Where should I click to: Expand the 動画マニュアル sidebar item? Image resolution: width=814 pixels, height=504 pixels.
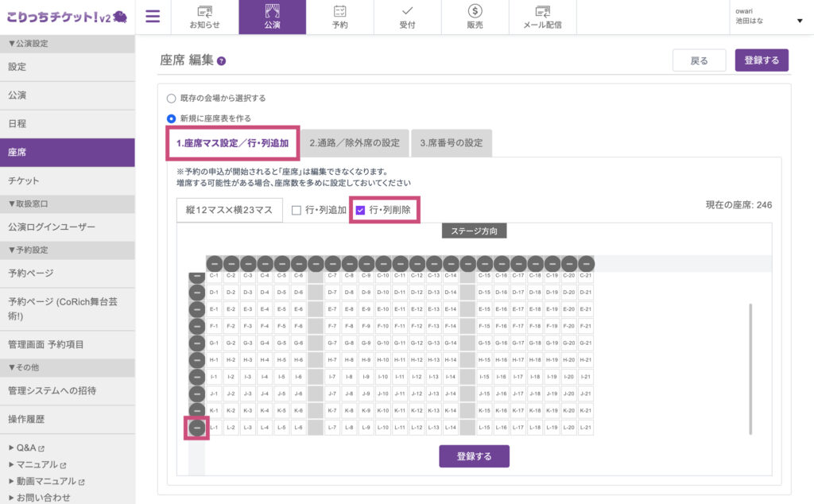[x=47, y=481]
